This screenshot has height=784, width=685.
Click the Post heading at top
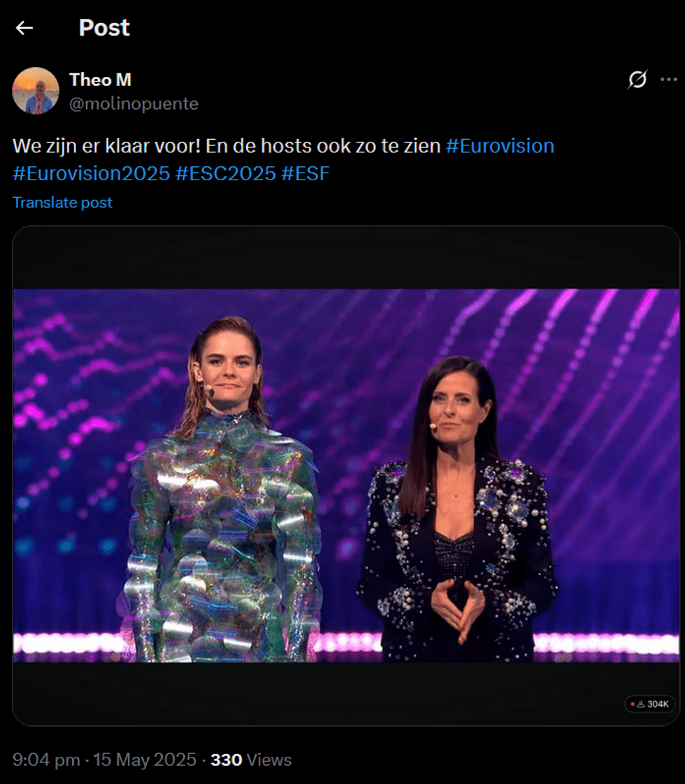104,28
